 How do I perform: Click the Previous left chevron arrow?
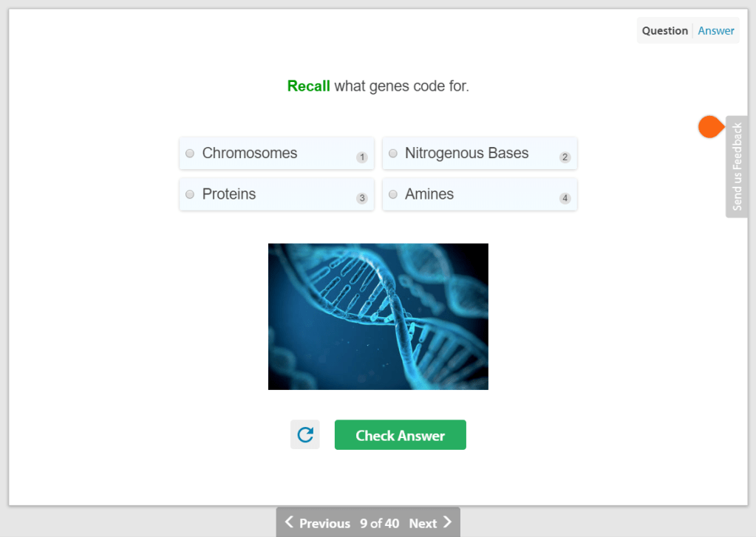click(x=290, y=523)
